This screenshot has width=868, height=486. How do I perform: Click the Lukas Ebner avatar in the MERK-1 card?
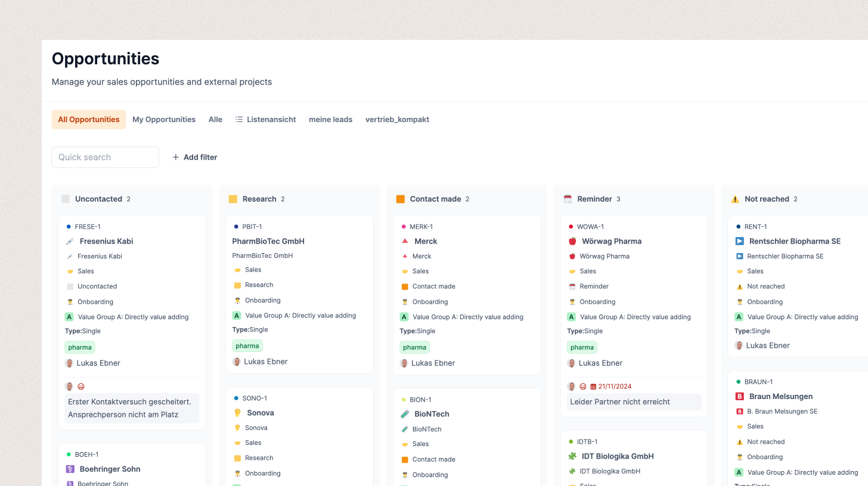[404, 363]
